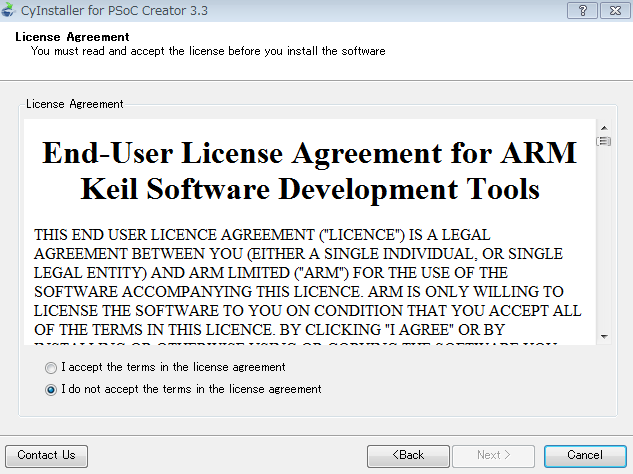The height and width of the screenshot is (474, 633).
Task: Click the Contact Us button
Action: [x=46, y=456]
